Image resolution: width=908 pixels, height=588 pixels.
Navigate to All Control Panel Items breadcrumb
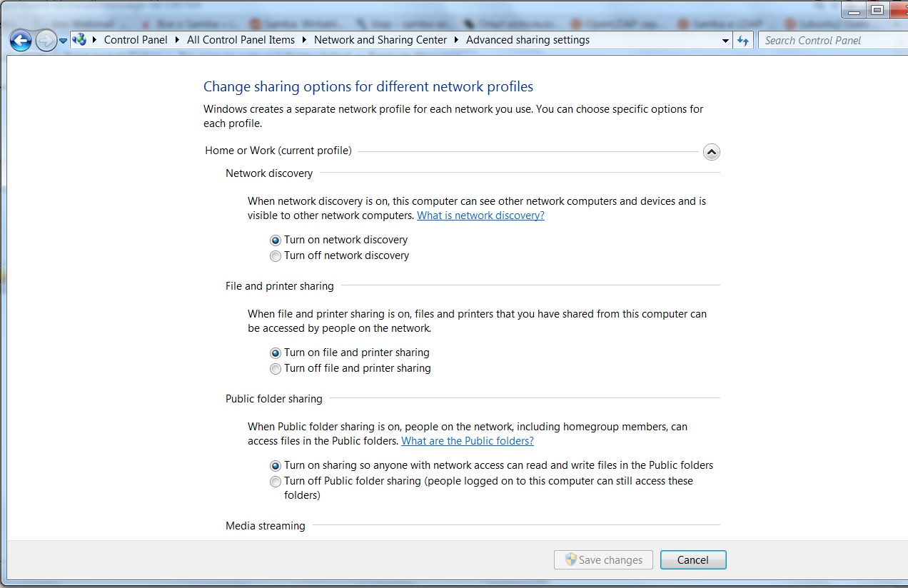point(241,40)
